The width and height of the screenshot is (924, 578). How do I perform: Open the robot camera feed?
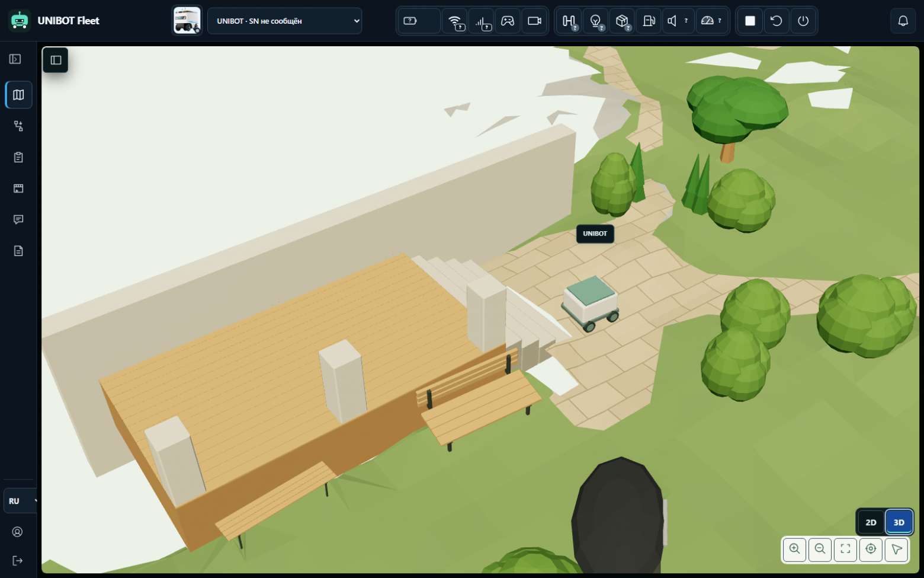tap(534, 21)
